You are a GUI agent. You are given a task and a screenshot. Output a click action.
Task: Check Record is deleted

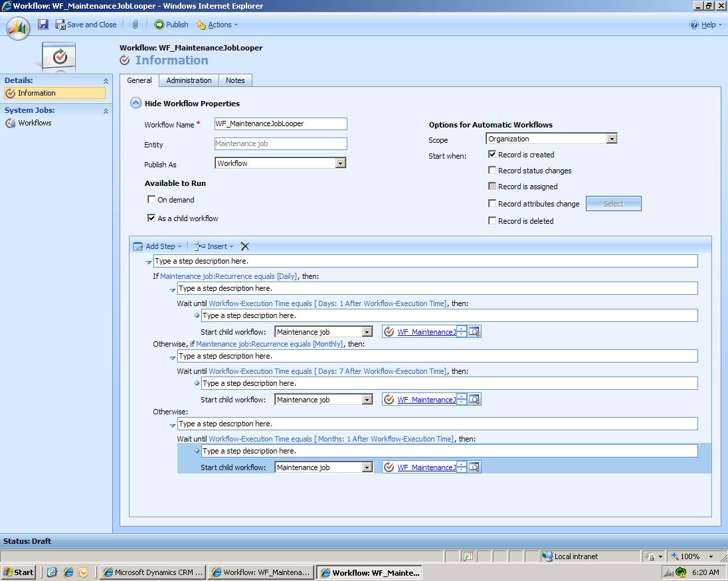click(x=492, y=220)
